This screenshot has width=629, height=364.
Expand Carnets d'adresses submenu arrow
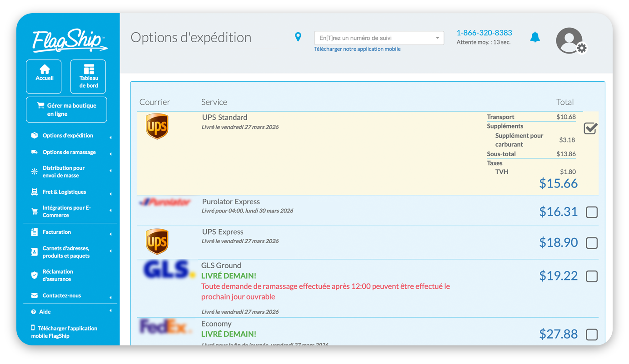point(110,251)
